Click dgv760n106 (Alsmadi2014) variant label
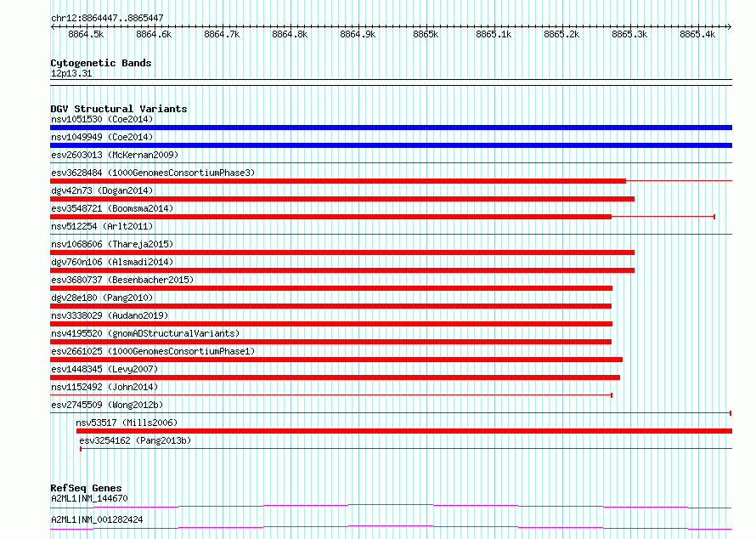This screenshot has height=539, width=756. 112,262
